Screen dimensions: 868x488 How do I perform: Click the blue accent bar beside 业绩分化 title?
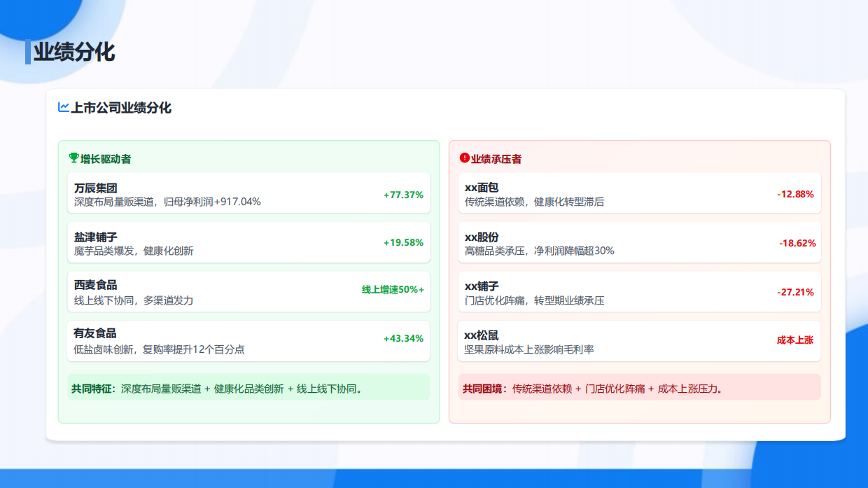click(x=28, y=52)
